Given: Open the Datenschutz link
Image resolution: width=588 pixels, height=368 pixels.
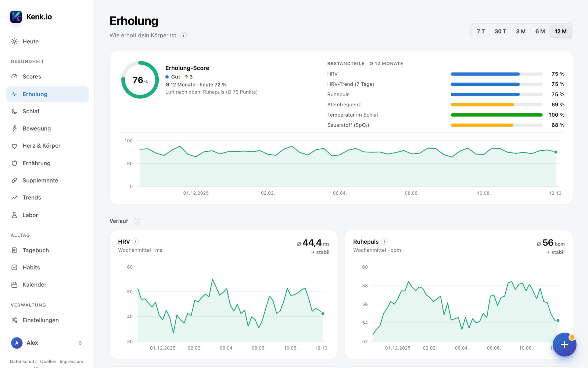Looking at the screenshot, I should [x=23, y=361].
